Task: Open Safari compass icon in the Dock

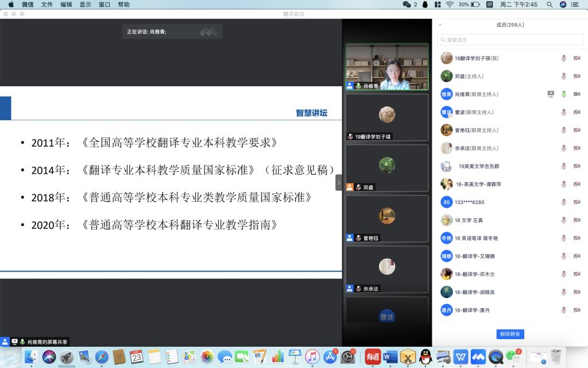Action: [102, 357]
